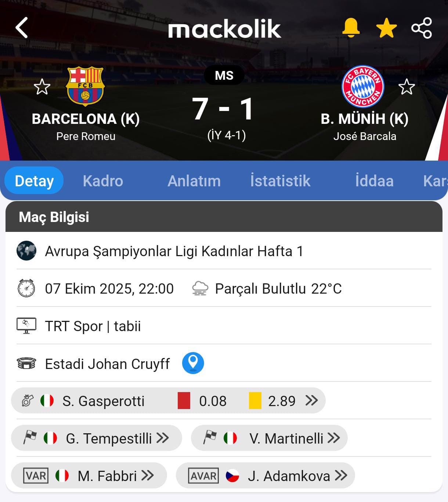Tap the back arrow icon
This screenshot has width=448, height=502.
coord(22,28)
